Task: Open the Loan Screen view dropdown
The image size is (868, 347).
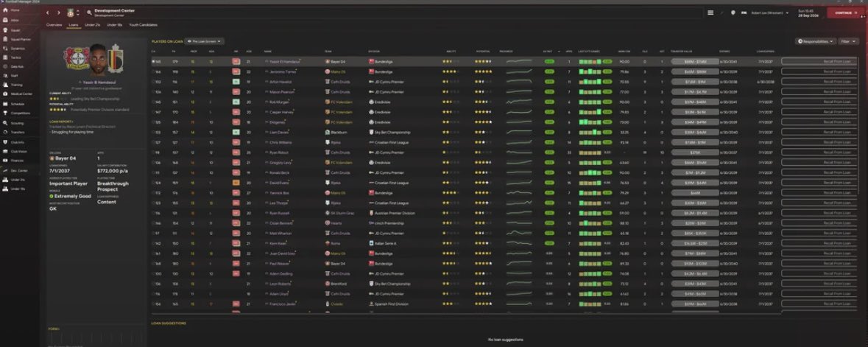Action: coord(204,41)
